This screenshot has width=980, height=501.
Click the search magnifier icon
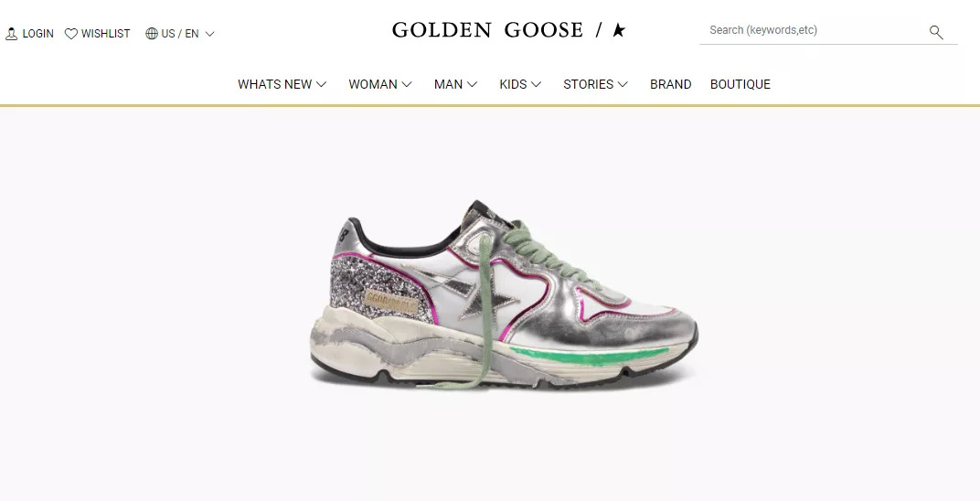[935, 32]
